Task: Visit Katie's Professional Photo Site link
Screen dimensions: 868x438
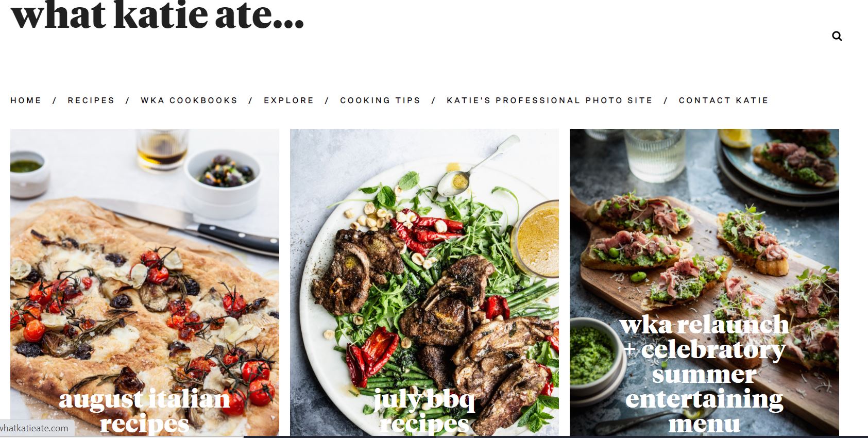Action: pyautogui.click(x=550, y=100)
